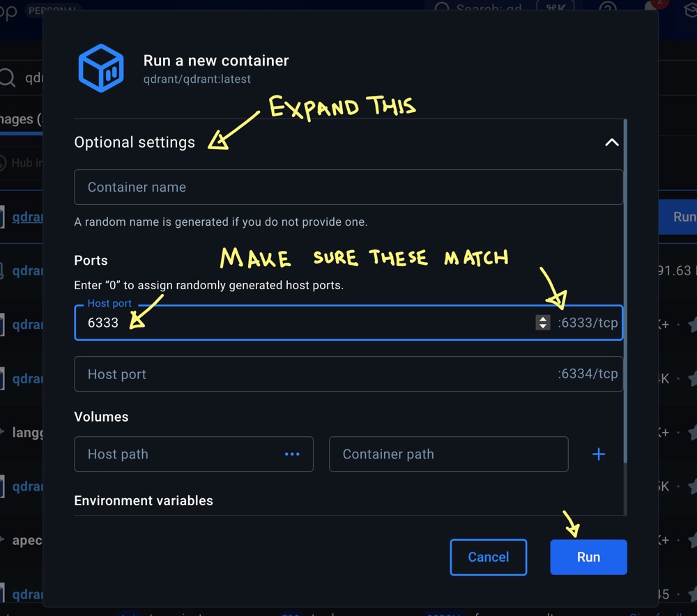This screenshot has height=616, width=697.
Task: Click the Docker container cube icon
Action: point(100,68)
